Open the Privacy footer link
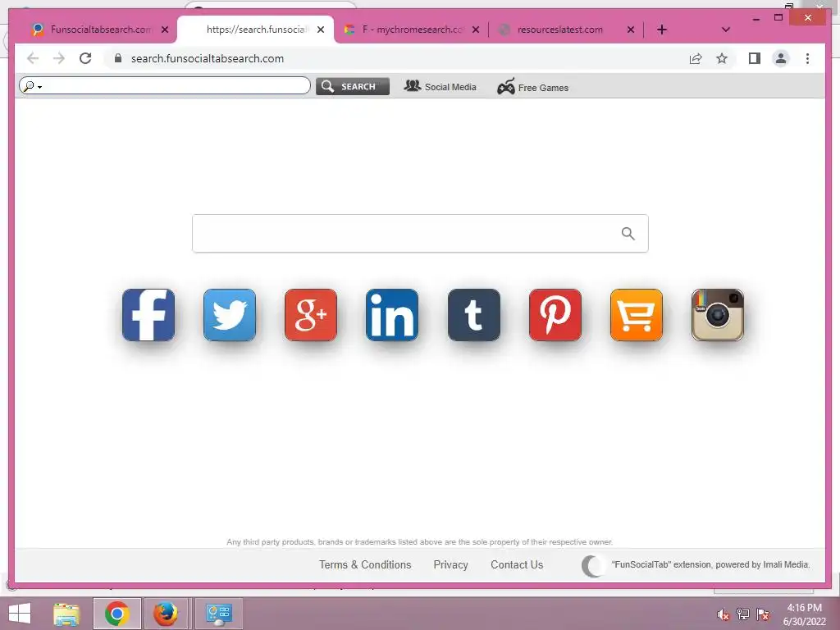The image size is (840, 630). point(450,564)
